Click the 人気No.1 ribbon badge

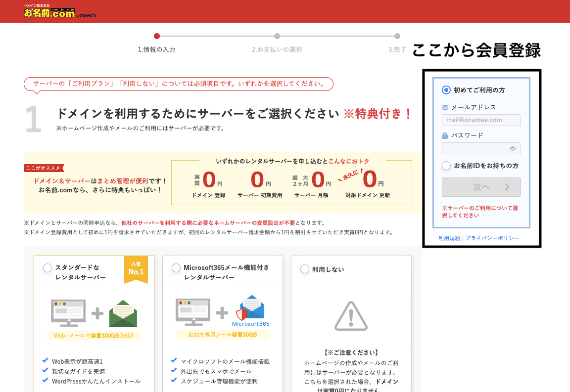(x=136, y=269)
